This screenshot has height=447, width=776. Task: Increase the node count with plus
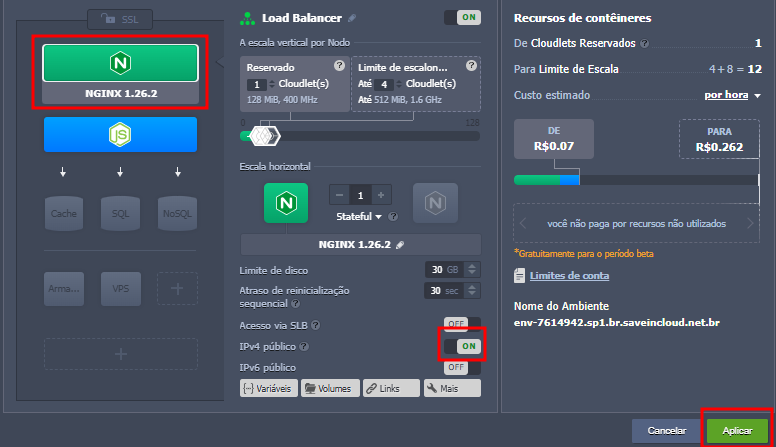[381, 195]
